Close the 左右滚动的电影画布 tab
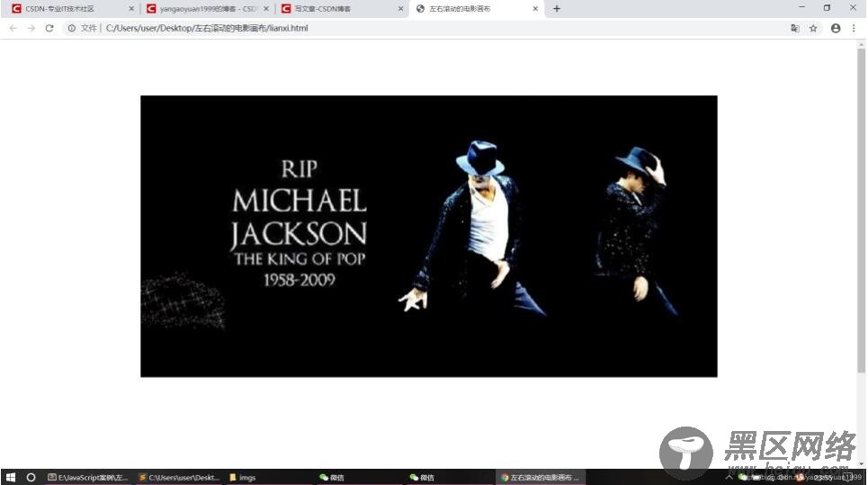Viewport: 868px width, 485px height. pos(535,9)
